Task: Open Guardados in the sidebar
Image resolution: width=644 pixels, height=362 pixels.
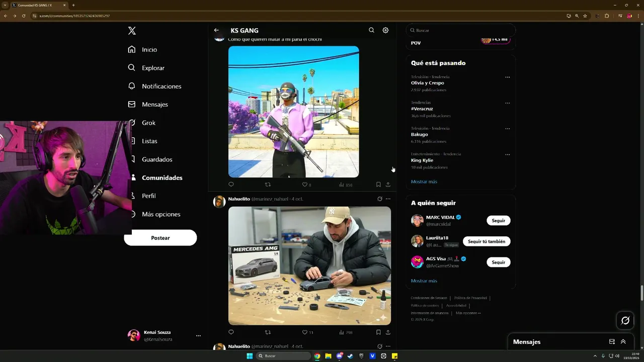Action: coord(157,159)
